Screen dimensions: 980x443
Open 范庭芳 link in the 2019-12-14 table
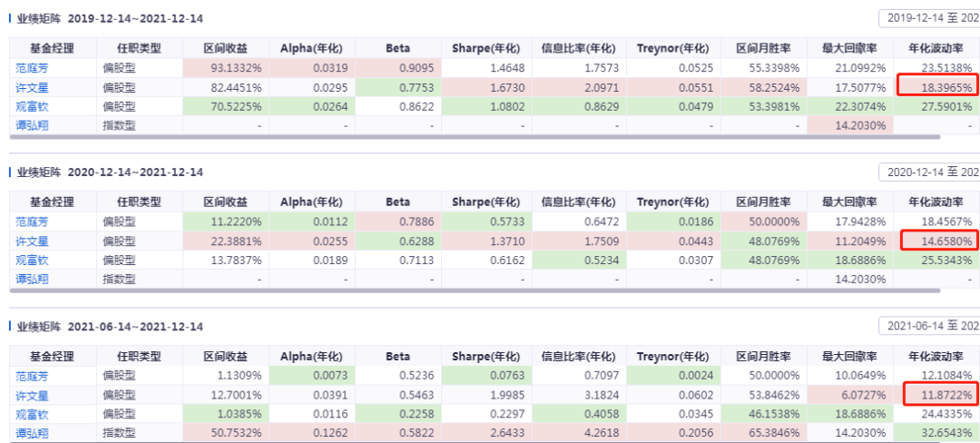tap(31, 68)
